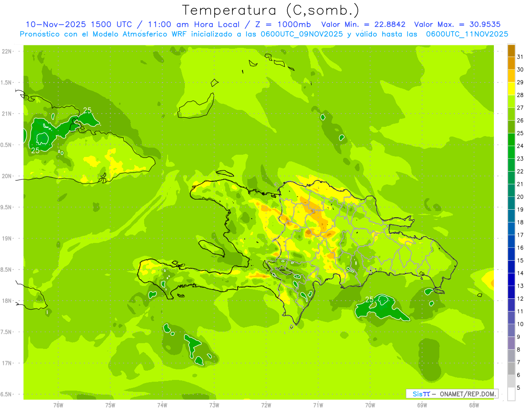The height and width of the screenshot is (411, 532).
Task: Click the '76W' longitude axis label
Action: [58, 405]
